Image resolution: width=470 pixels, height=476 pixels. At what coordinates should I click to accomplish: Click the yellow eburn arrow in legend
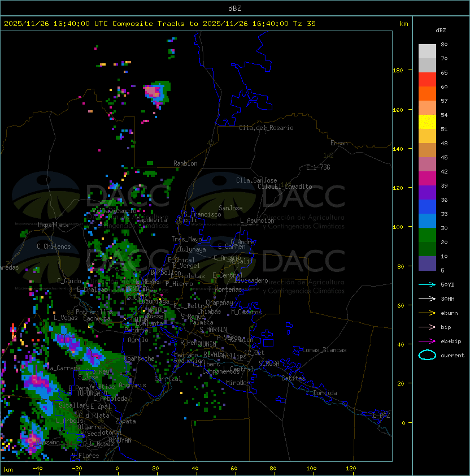pos(427,313)
